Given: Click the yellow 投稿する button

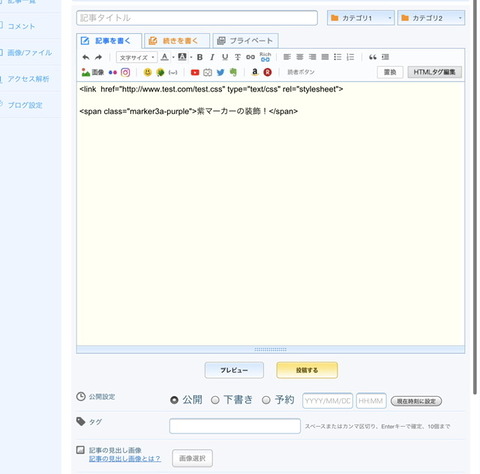Looking at the screenshot, I should coord(307,370).
